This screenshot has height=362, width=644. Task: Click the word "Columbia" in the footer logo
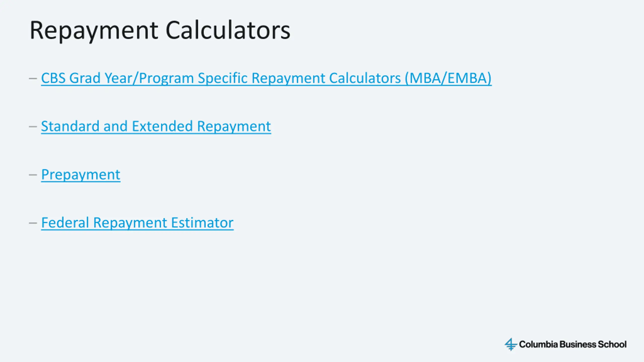click(x=538, y=344)
